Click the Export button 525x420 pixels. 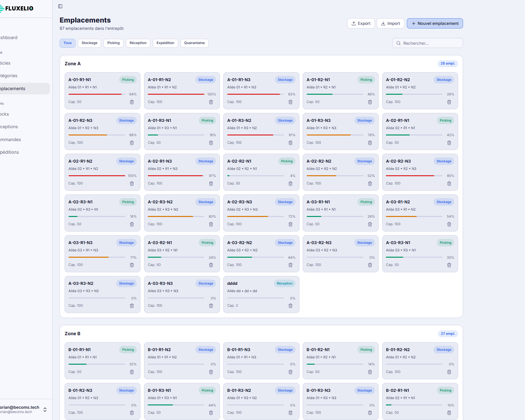click(361, 24)
